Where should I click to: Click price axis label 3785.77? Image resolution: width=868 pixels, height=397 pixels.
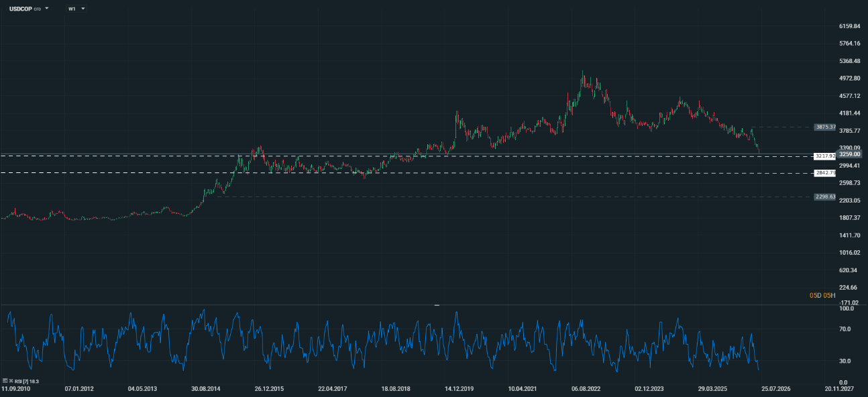click(x=849, y=131)
